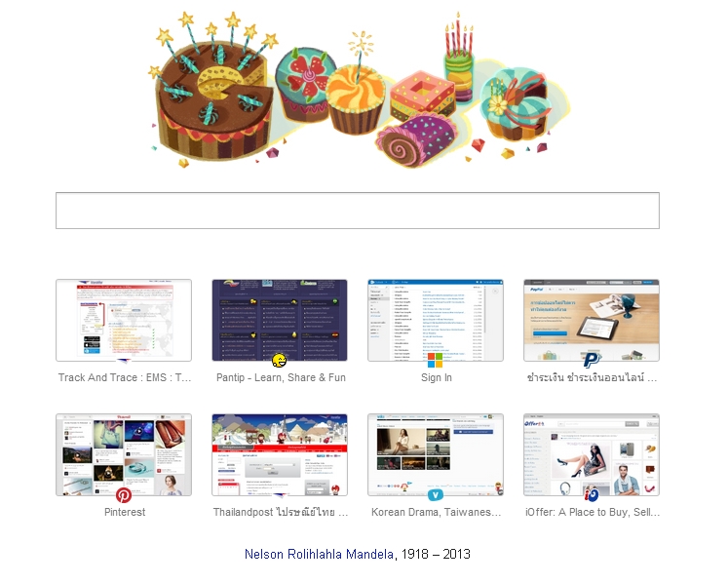Click the Thai PayPal tile title

pyautogui.click(x=592, y=377)
